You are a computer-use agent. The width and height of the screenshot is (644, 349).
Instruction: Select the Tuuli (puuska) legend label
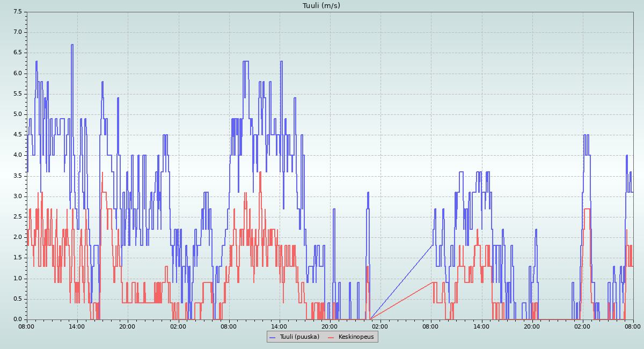tap(299, 337)
